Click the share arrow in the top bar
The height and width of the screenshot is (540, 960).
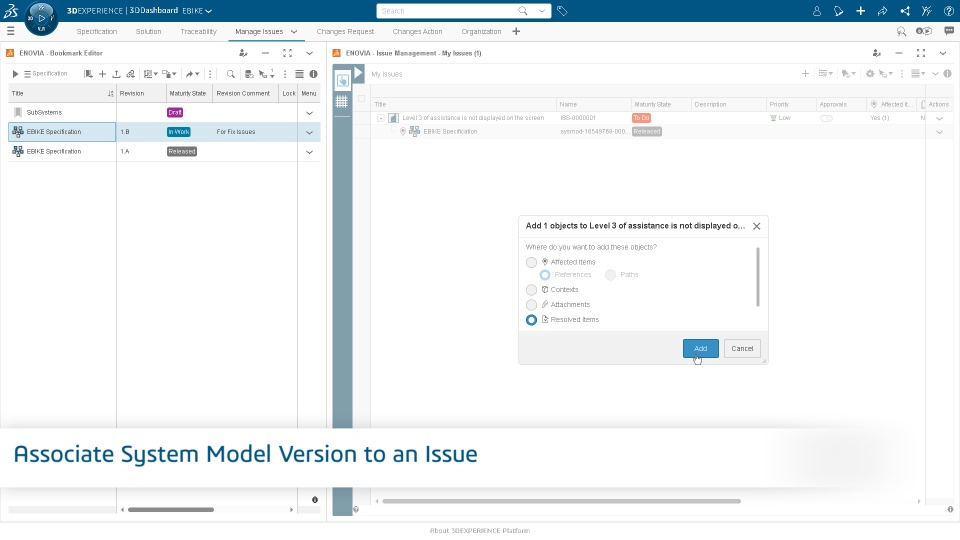pos(882,11)
